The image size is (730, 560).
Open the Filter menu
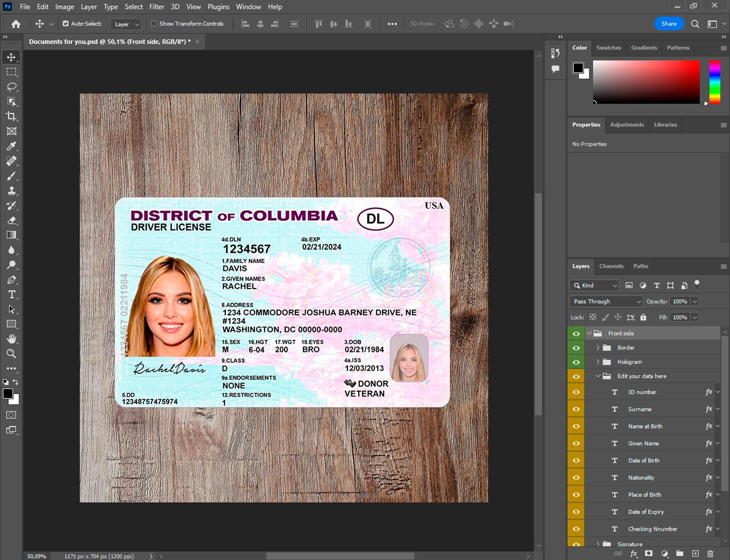tap(157, 7)
